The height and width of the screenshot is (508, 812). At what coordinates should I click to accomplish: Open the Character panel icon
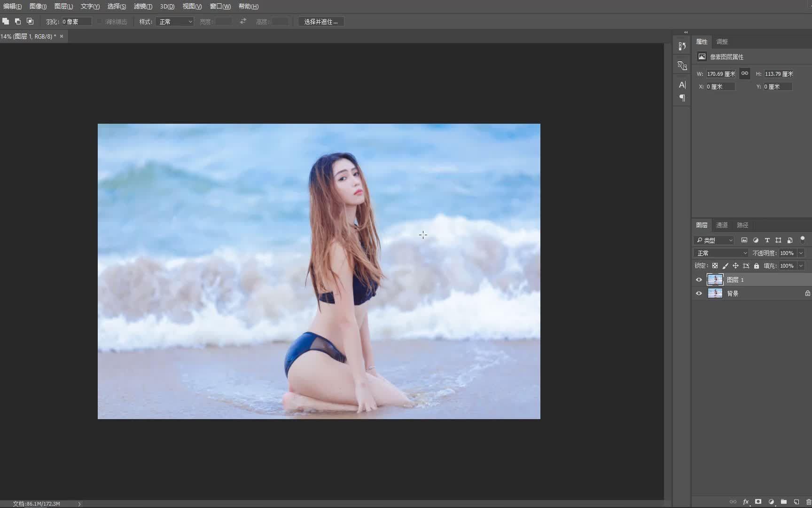(x=682, y=85)
